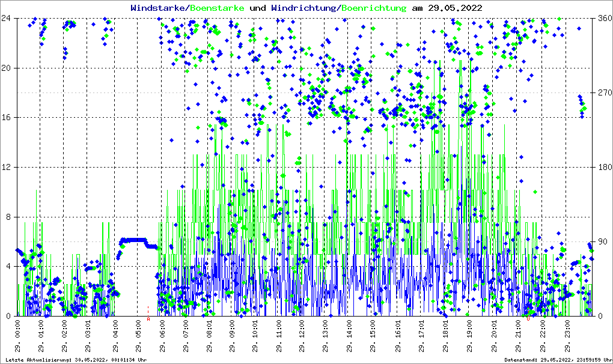The image size is (613, 364).
Task: Click the left axis value 12
Action: [8, 167]
